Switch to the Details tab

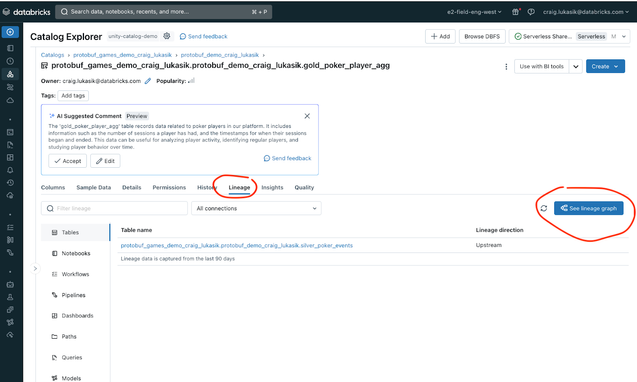(132, 187)
